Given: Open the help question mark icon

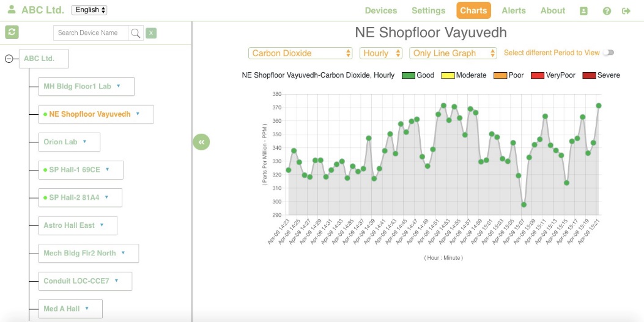Looking at the screenshot, I should click(x=607, y=11).
